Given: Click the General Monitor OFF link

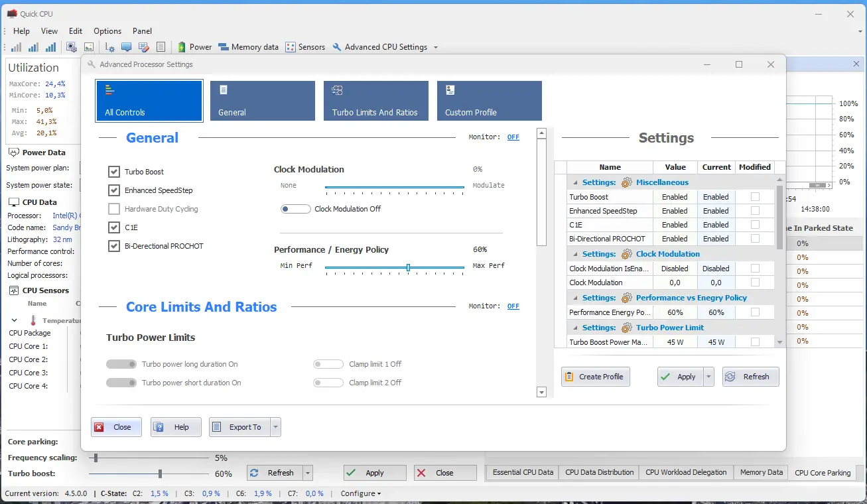Looking at the screenshot, I should click(513, 137).
